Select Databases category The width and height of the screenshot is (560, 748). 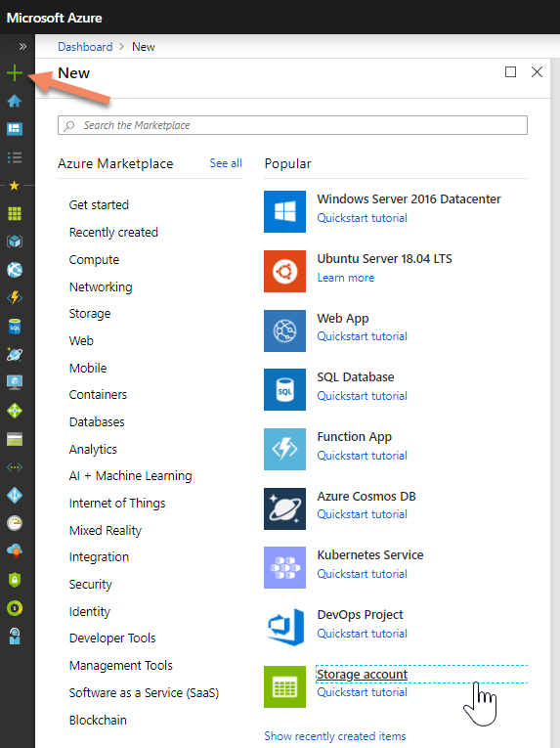point(97,421)
